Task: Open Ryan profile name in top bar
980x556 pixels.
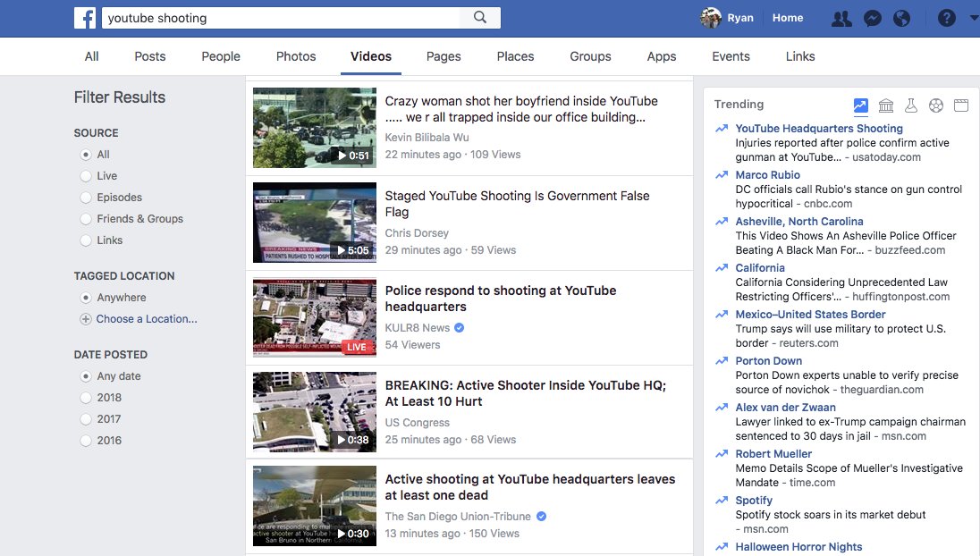Action: coord(740,18)
